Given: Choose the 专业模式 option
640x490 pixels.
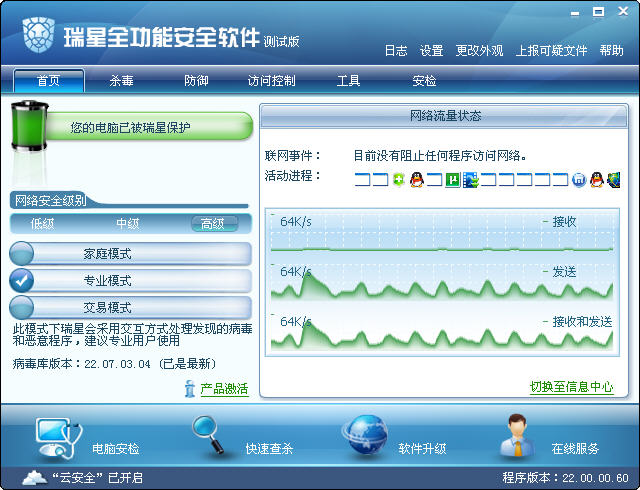Looking at the screenshot, I should point(131,281).
